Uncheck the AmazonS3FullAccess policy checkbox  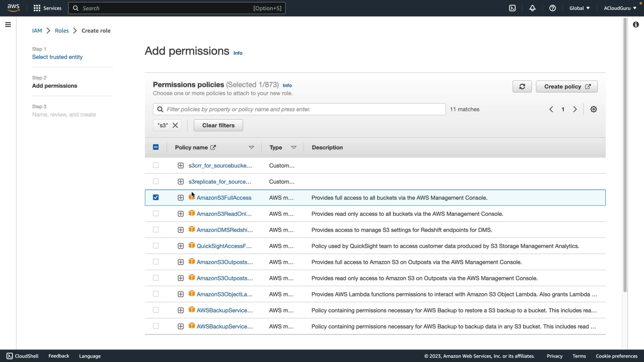coord(156,197)
